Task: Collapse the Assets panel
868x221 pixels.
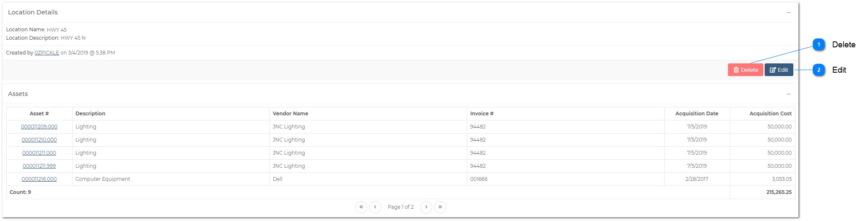Action: click(788, 94)
